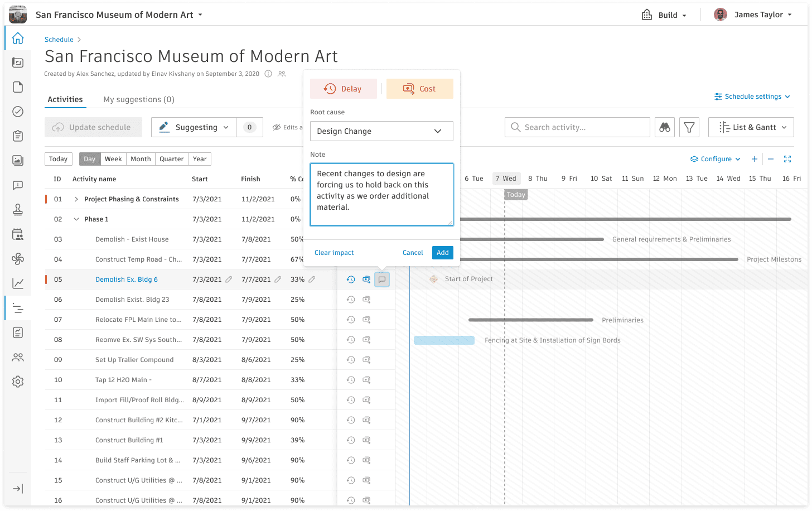Select the Activities tab
Screen dimensions: 812x511
point(65,99)
